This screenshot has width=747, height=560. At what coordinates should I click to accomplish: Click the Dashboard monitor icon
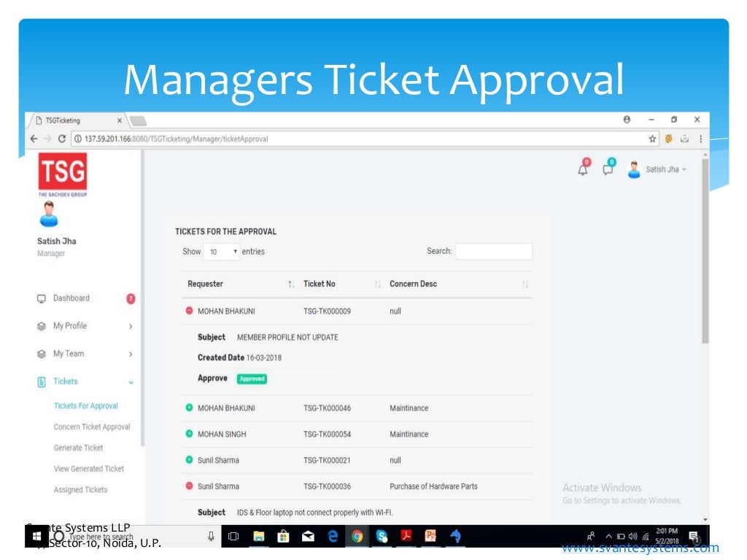(42, 298)
